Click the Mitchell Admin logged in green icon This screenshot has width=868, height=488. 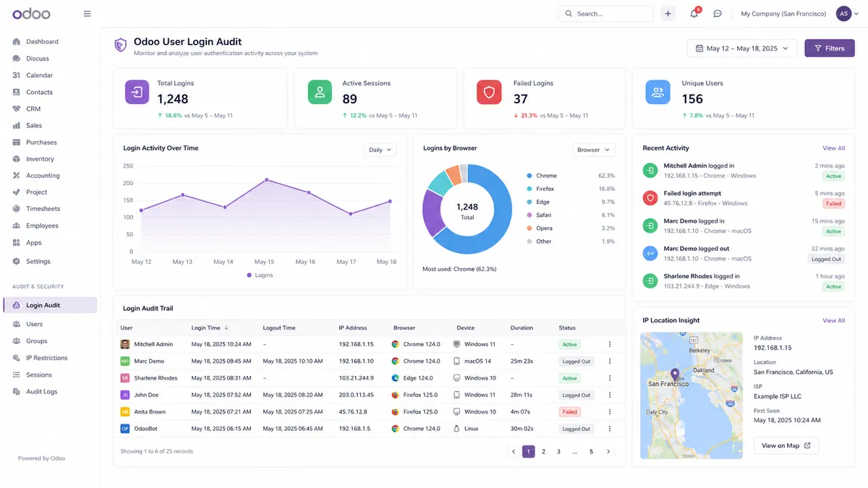pyautogui.click(x=650, y=170)
